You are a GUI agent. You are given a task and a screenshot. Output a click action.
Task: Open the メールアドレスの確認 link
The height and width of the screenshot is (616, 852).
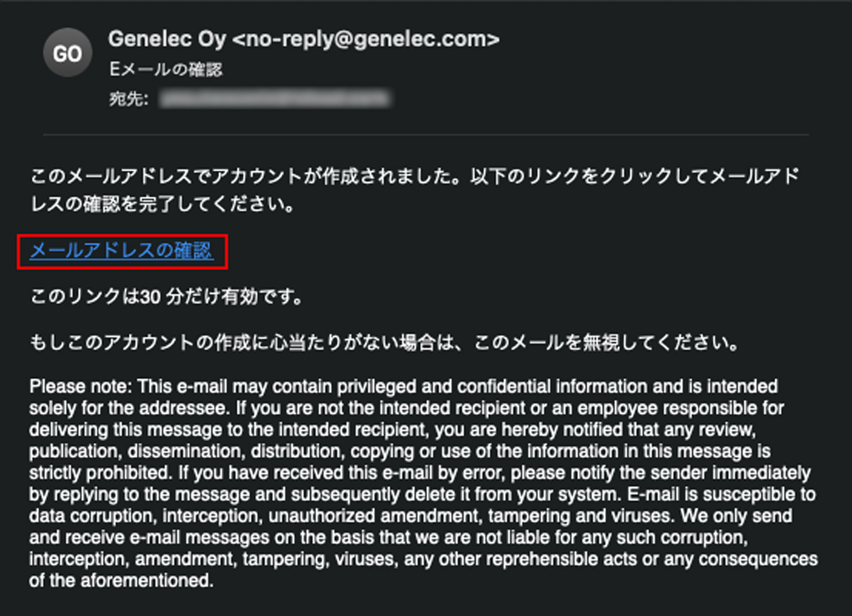click(x=122, y=251)
